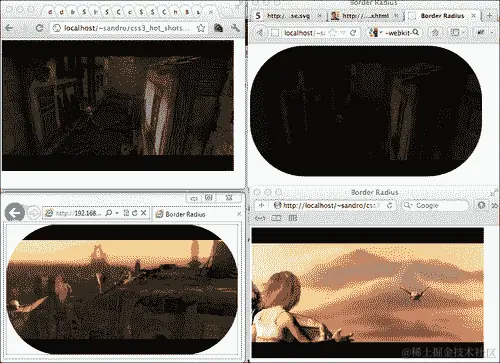
Task: Reload the page in Safari
Action: pyautogui.click(x=389, y=205)
